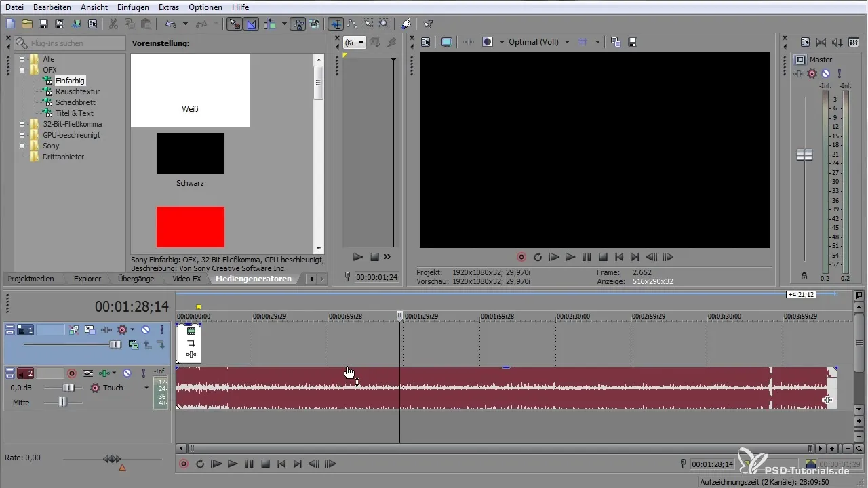Open the undo history dropdown arrow
868x488 pixels.
(x=185, y=24)
